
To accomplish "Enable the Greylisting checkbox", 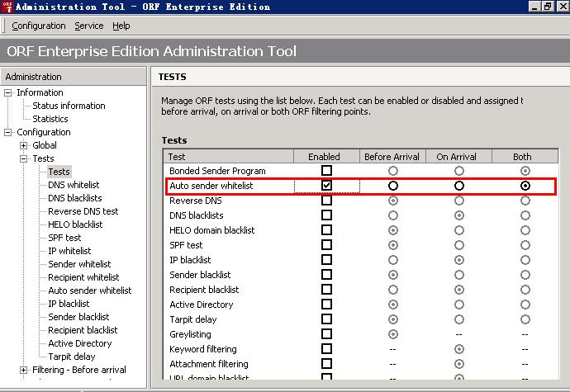I will coord(326,334).
